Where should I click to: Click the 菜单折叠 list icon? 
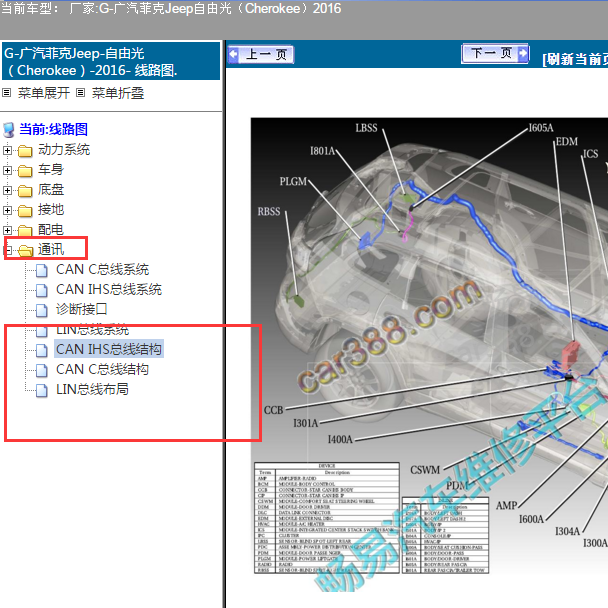[x=80, y=93]
